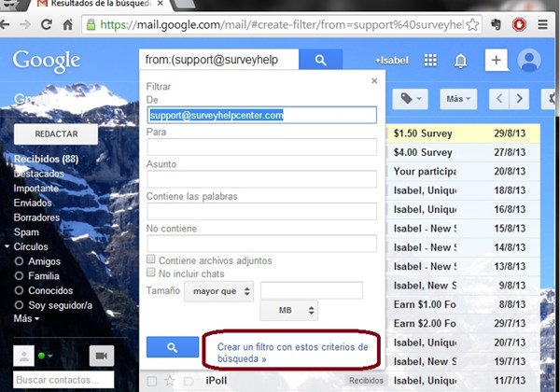Open the 'mayor que' size dropdown
This screenshot has width=560, height=392.
coord(219,291)
